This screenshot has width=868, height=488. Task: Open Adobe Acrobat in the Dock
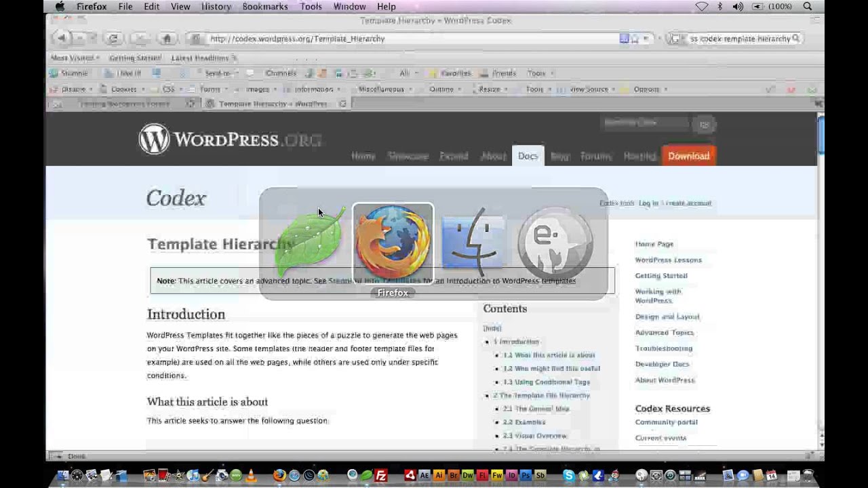click(x=410, y=476)
